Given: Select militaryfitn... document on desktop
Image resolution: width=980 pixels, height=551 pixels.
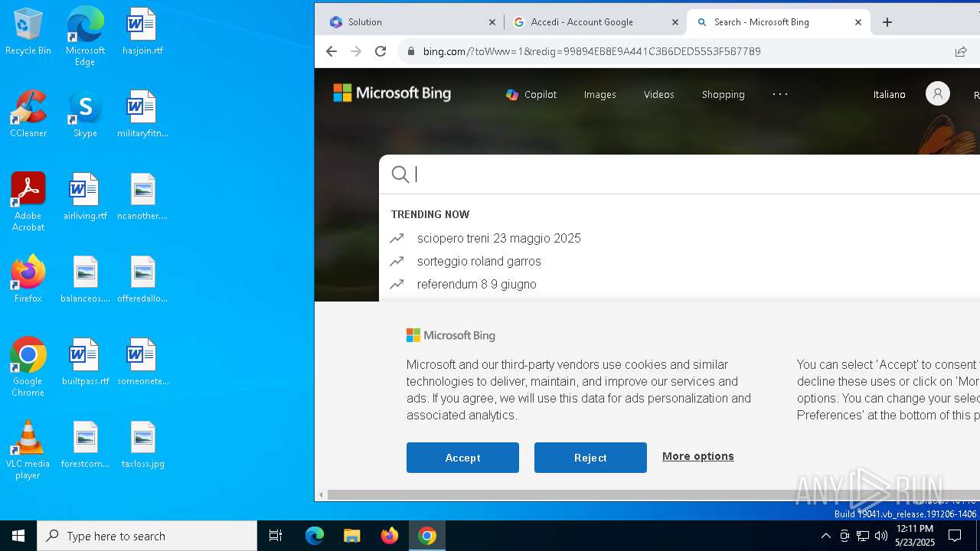Looking at the screenshot, I should (142, 114).
